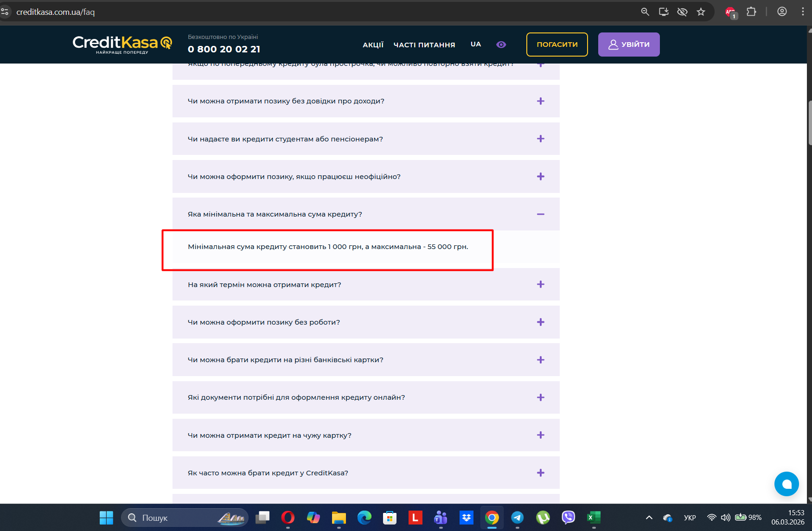Open the clock and date panel

[788, 518]
